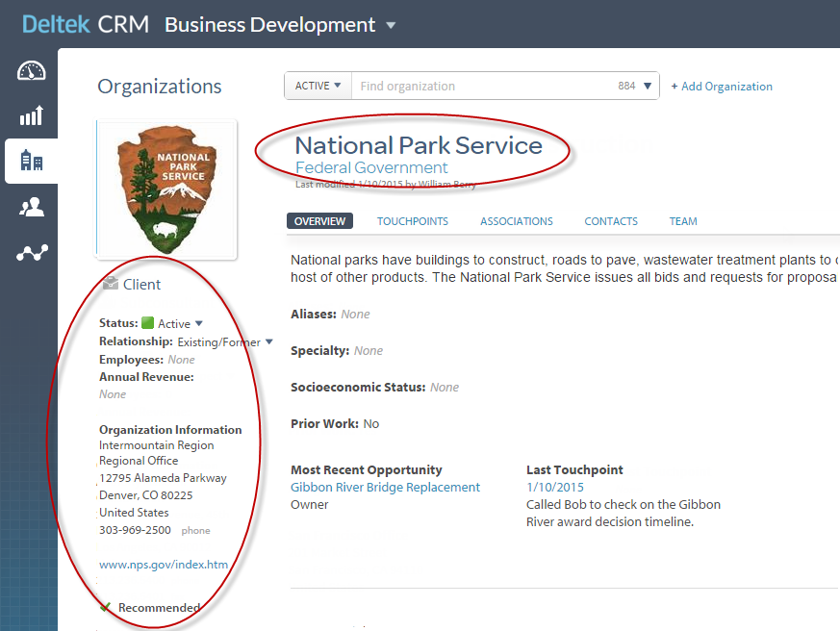The width and height of the screenshot is (840, 631).
Task: Go to the Contacts tab
Action: pyautogui.click(x=611, y=221)
